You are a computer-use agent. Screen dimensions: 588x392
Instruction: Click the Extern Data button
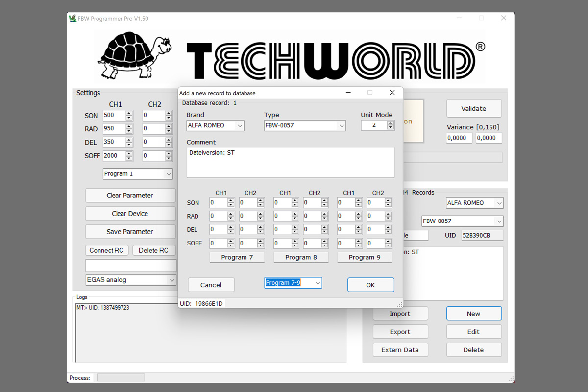(400, 350)
